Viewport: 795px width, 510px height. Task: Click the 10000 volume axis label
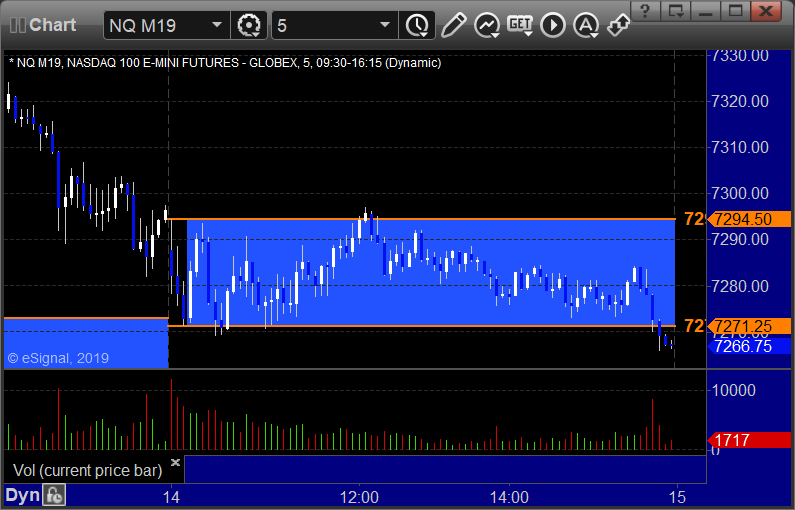734,390
